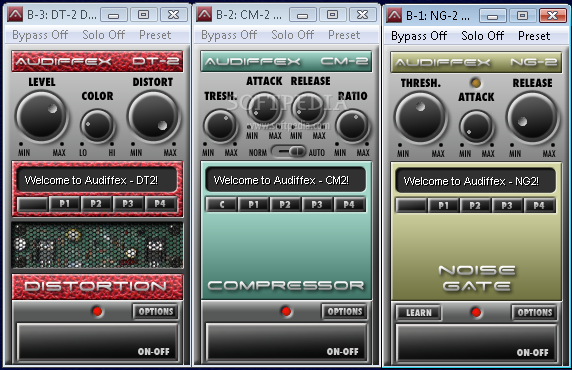Click the C preset button on CM-2
Image resolution: width=572 pixels, height=370 pixels.
pos(222,205)
